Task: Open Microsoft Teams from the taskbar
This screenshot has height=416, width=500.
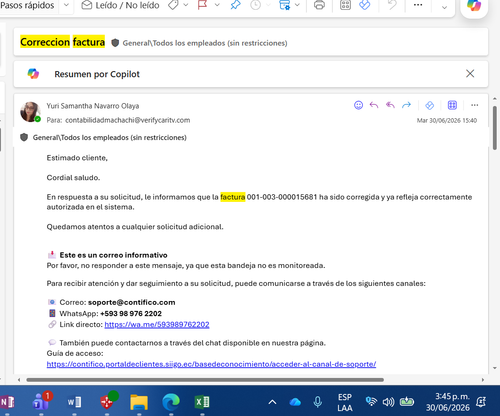Action: click(41, 401)
